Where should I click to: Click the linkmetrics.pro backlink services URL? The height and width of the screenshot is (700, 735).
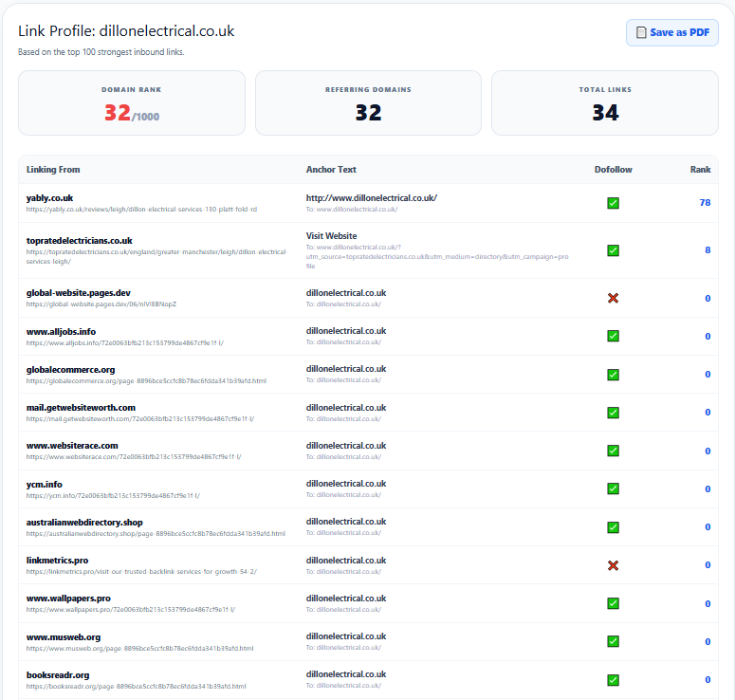pyautogui.click(x=141, y=572)
